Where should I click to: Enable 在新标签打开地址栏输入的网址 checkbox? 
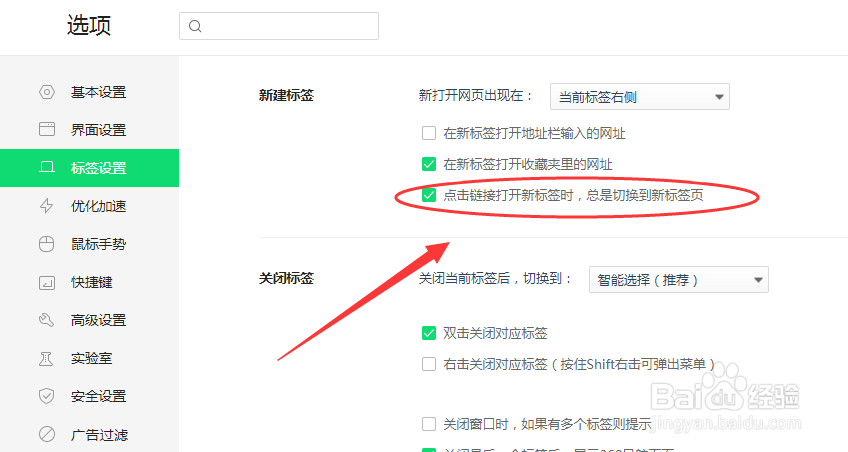[429, 133]
